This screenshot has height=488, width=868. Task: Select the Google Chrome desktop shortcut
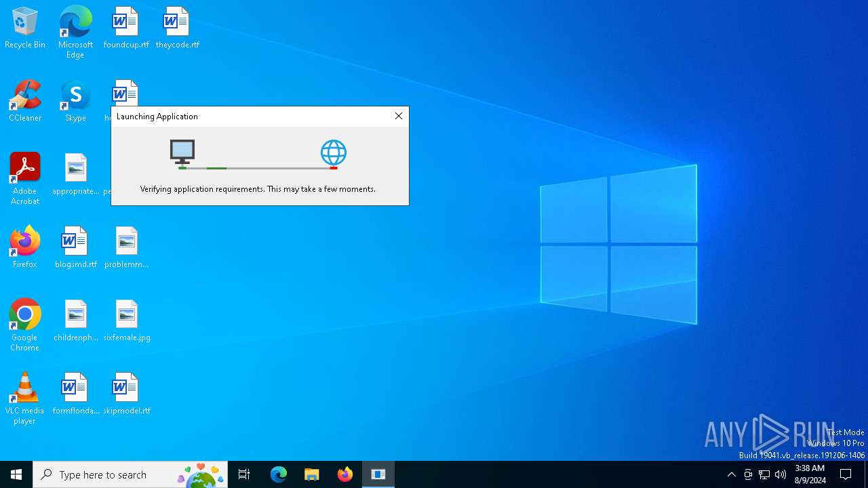(x=25, y=325)
